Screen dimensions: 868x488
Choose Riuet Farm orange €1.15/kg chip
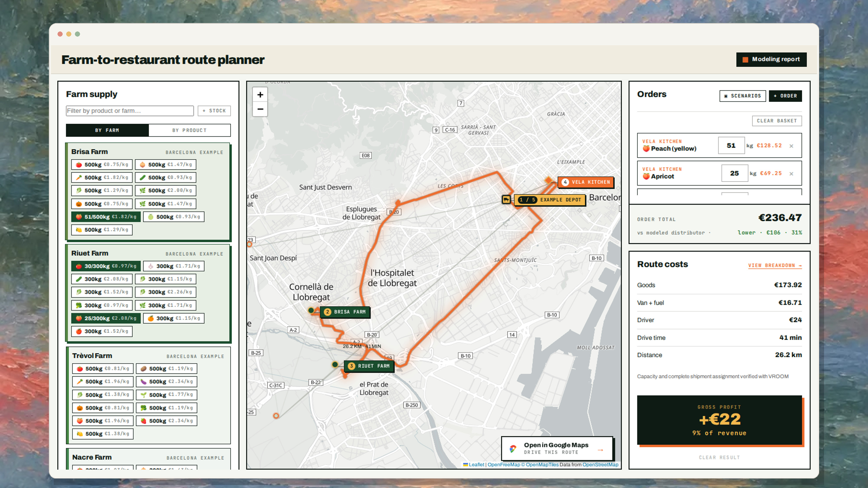[x=174, y=318]
